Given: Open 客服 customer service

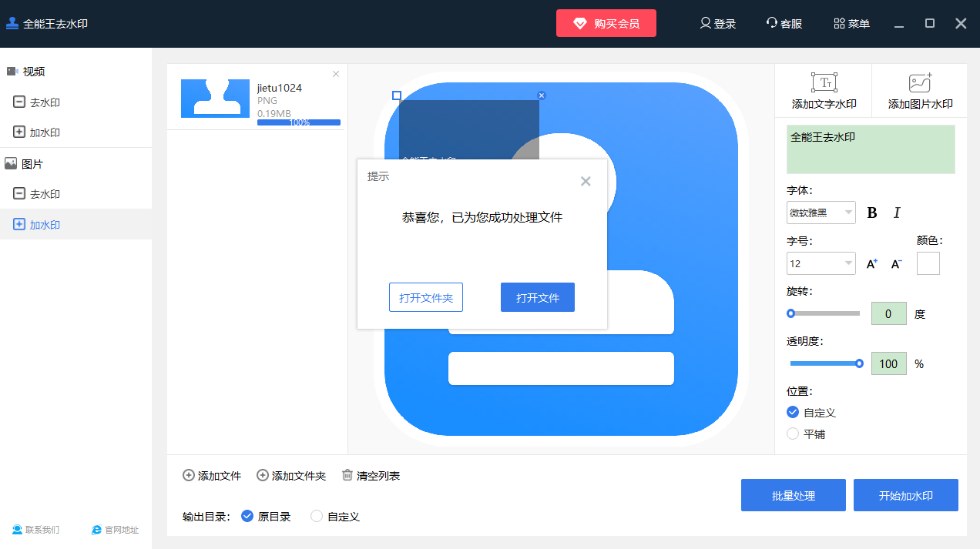Looking at the screenshot, I should pyautogui.click(x=784, y=24).
